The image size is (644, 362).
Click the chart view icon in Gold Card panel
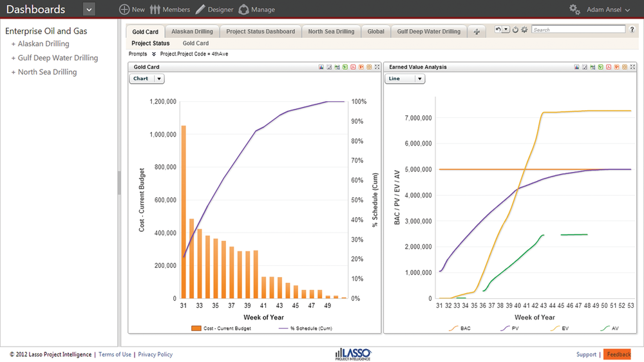pos(321,67)
